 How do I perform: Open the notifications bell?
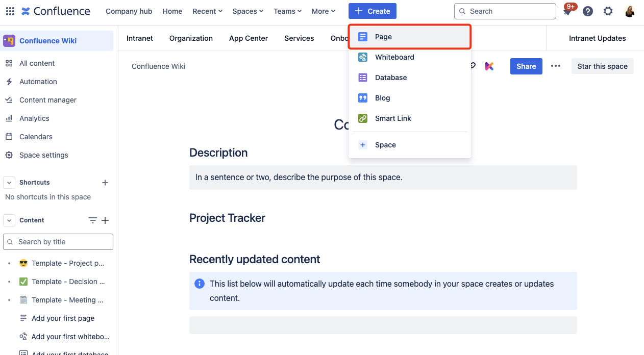(567, 11)
